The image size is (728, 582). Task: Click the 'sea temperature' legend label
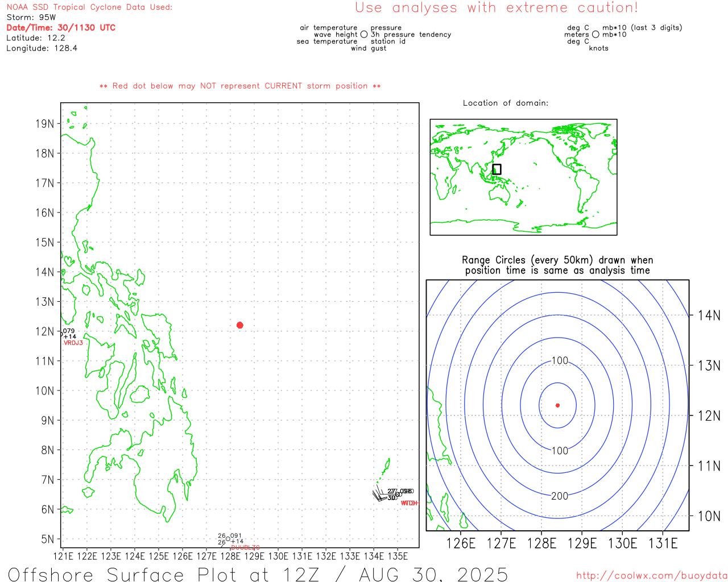(x=327, y=41)
